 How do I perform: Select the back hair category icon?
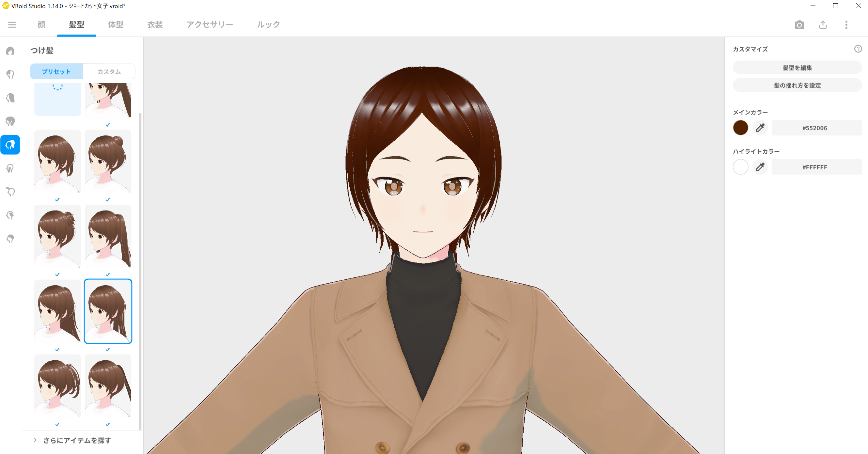[10, 98]
